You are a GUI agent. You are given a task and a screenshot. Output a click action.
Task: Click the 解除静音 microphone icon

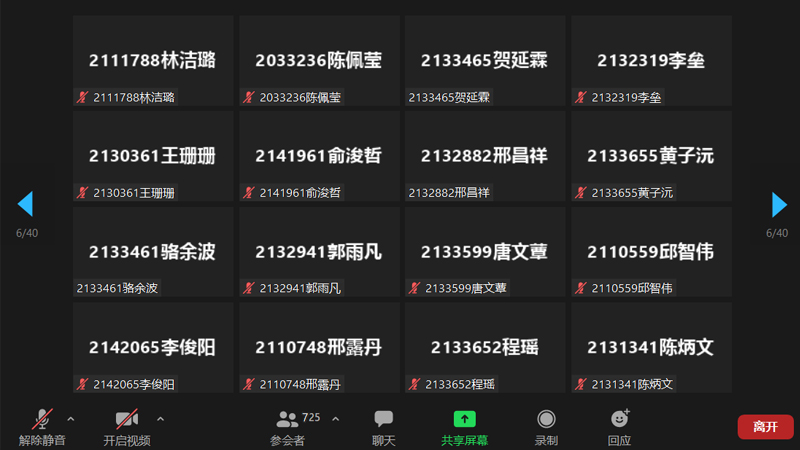pos(42,419)
